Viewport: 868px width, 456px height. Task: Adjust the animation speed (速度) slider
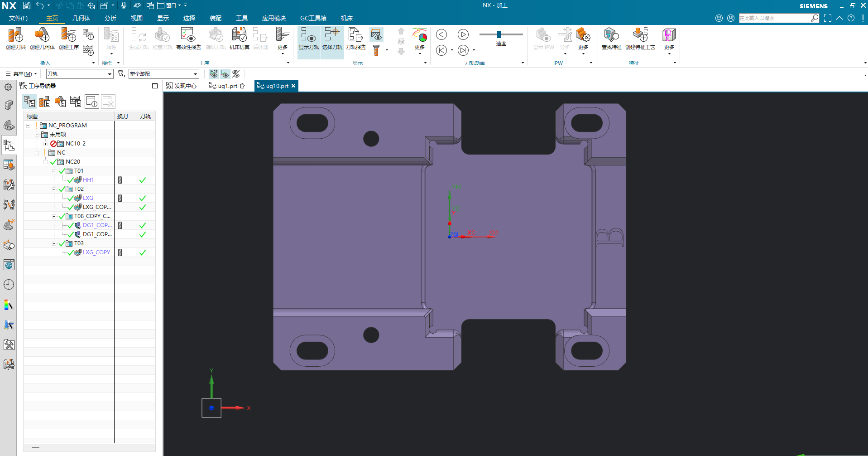[x=499, y=34]
